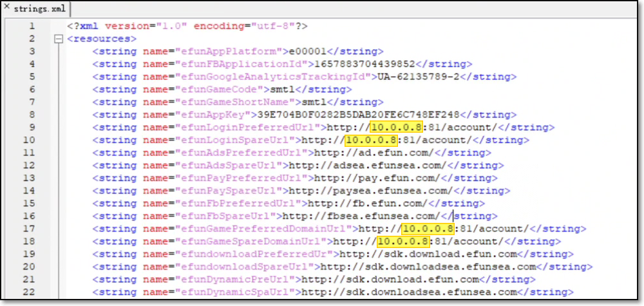This screenshot has width=644, height=306.
Task: Click the URL http://adsea.efunsea.com/
Action: click(x=368, y=166)
